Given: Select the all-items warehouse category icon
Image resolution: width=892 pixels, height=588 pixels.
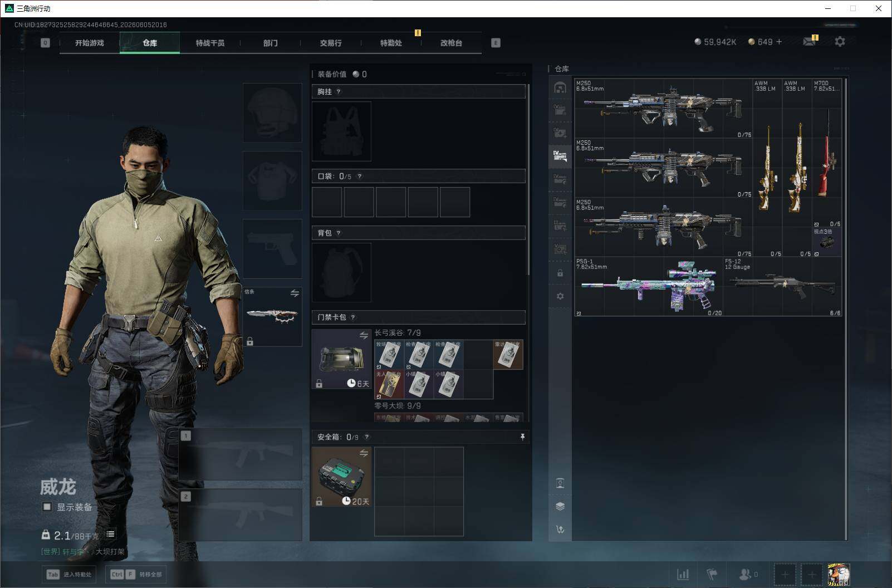Looking at the screenshot, I should pos(560,88).
